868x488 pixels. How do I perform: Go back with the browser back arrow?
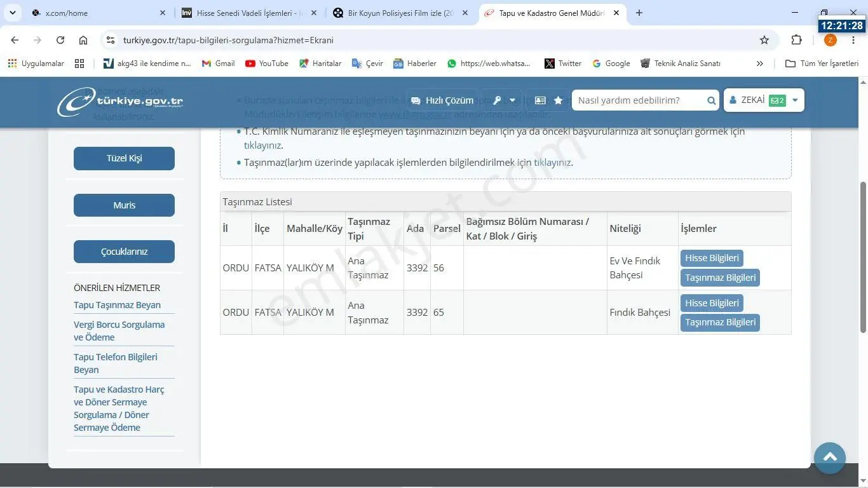click(x=15, y=40)
